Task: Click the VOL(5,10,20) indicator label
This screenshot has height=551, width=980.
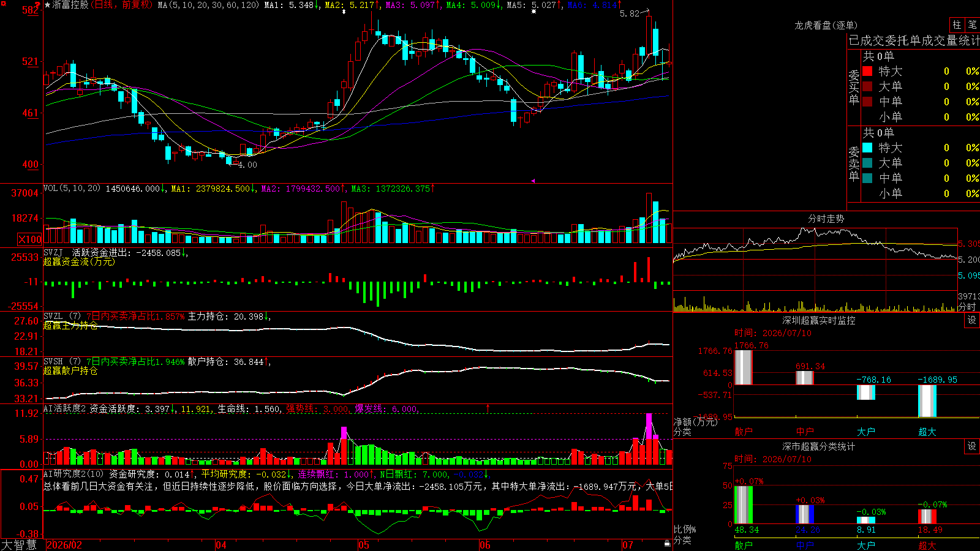Action: pyautogui.click(x=72, y=189)
